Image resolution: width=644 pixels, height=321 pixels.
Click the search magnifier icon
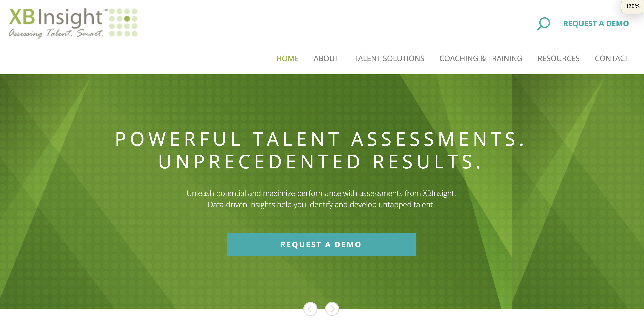click(542, 23)
